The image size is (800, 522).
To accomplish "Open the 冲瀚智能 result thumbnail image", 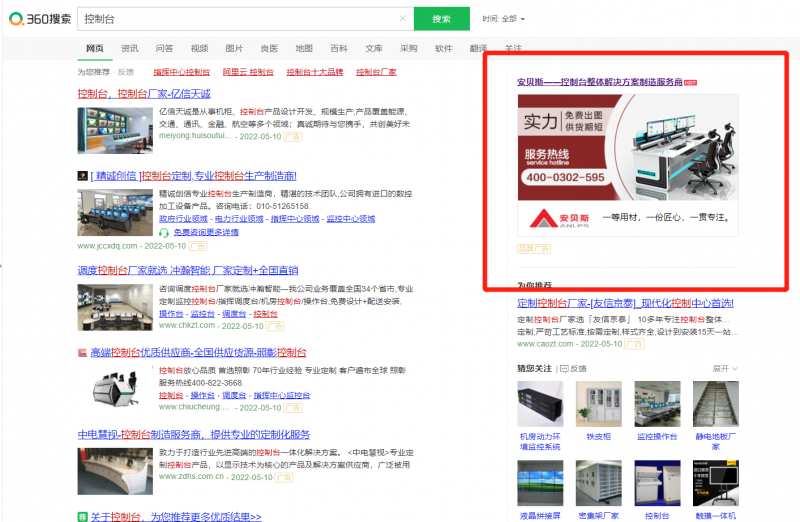I will click(x=115, y=307).
